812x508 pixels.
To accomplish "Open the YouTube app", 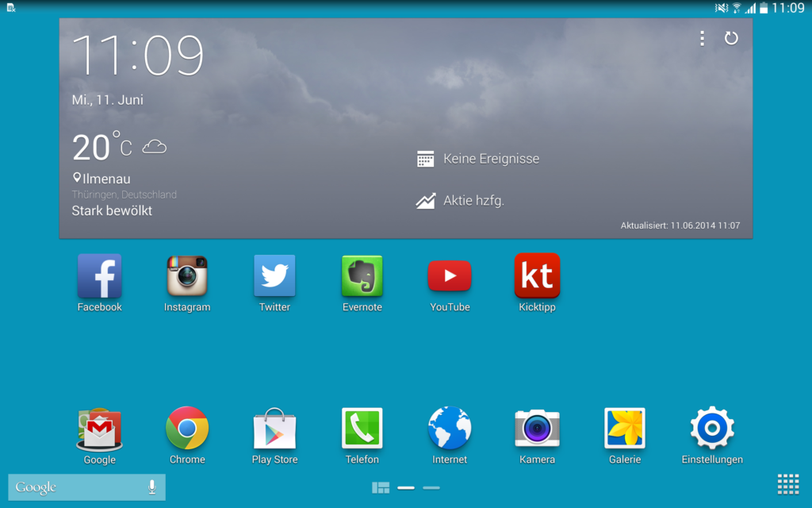I will [x=450, y=275].
